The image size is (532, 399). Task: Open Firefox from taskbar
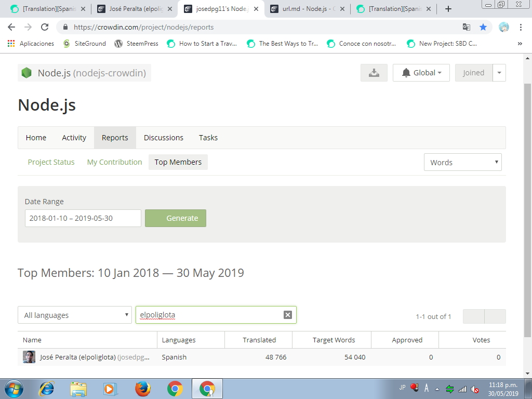coord(143,389)
